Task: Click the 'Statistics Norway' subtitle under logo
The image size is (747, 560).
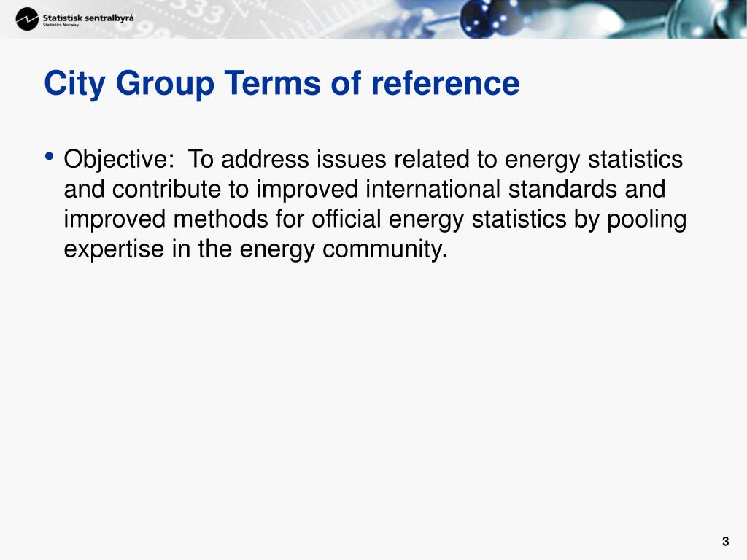Action: (61, 25)
